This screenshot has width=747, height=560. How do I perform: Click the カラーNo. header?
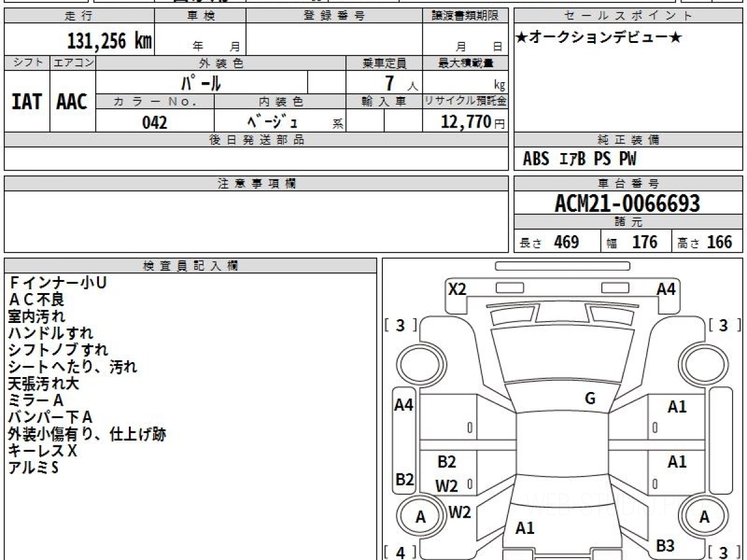point(155,101)
